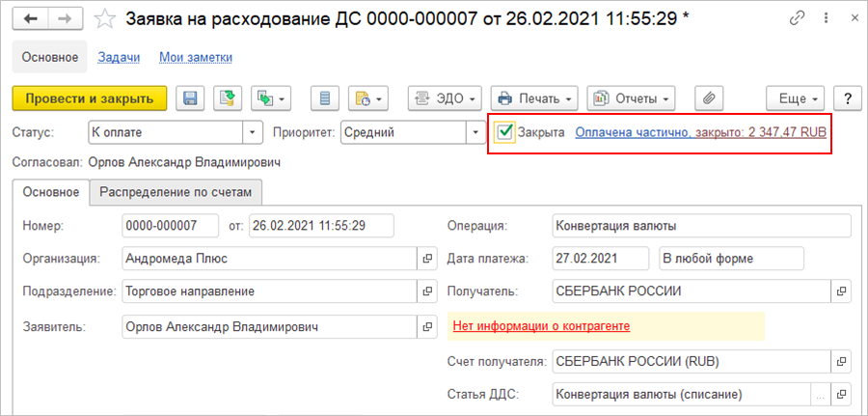Open the Печать dropdown
The image size is (868, 416).
click(534, 98)
